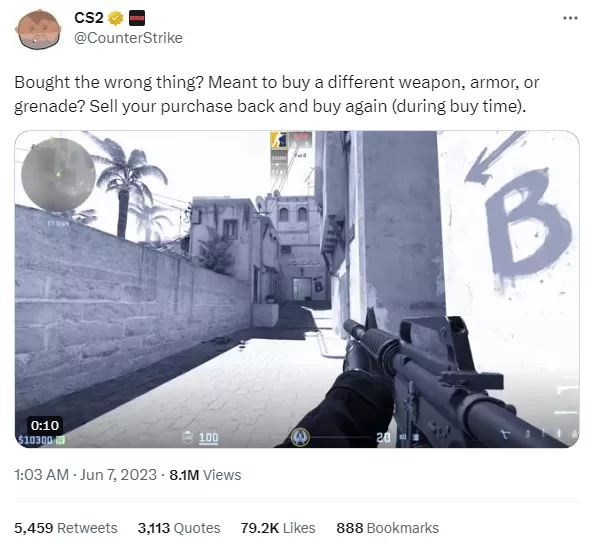Open the 5,459 Retweets list
The width and height of the screenshot is (593, 551).
click(x=66, y=528)
